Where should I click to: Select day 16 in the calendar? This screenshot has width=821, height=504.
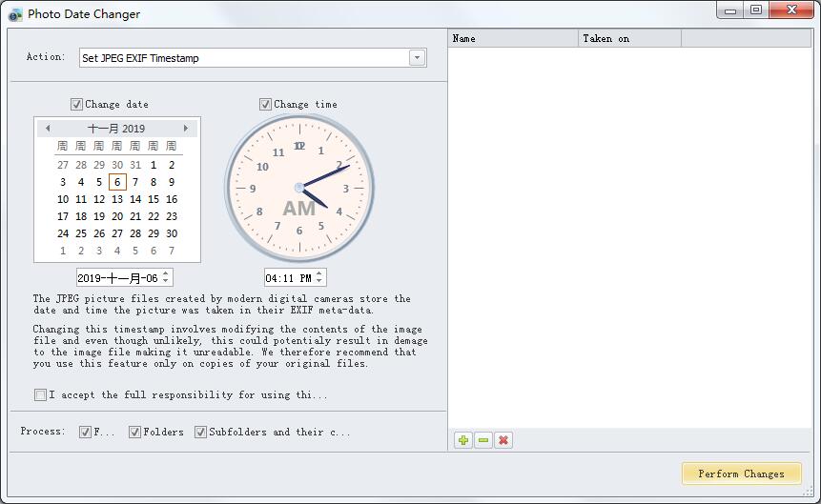click(172, 199)
